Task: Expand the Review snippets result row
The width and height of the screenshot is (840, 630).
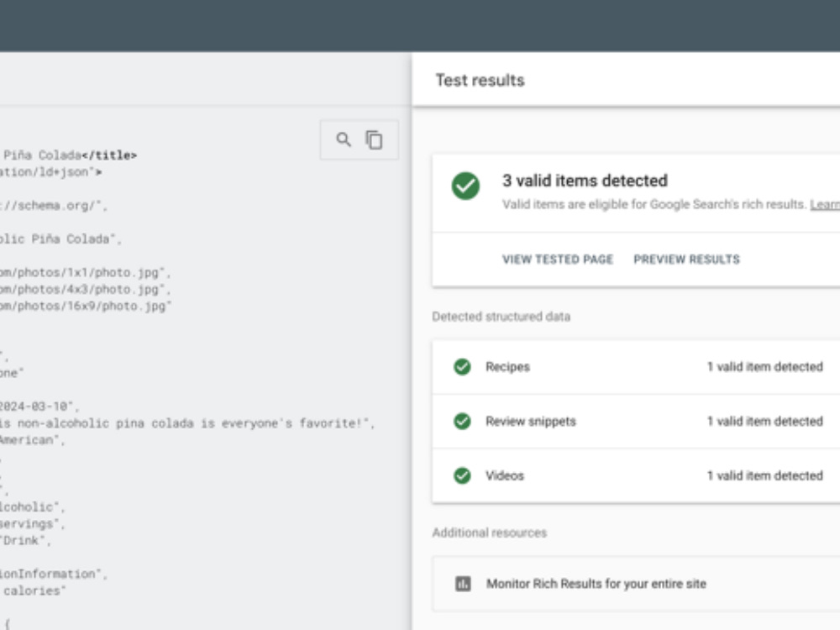Action: pos(636,422)
